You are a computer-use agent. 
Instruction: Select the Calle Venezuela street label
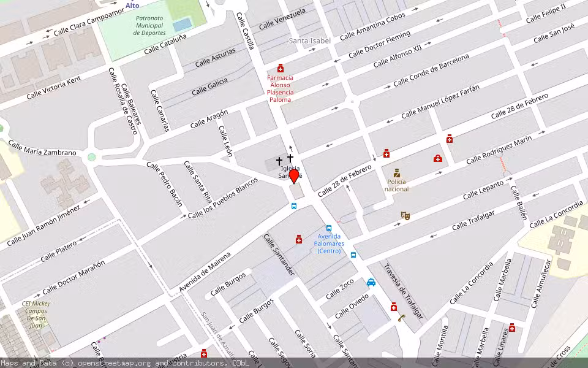(x=282, y=19)
